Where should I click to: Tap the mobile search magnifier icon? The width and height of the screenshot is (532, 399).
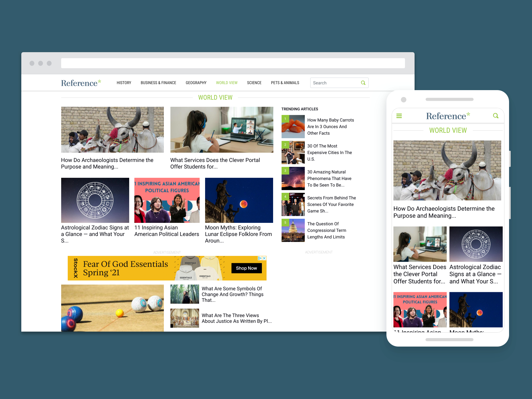coord(495,116)
